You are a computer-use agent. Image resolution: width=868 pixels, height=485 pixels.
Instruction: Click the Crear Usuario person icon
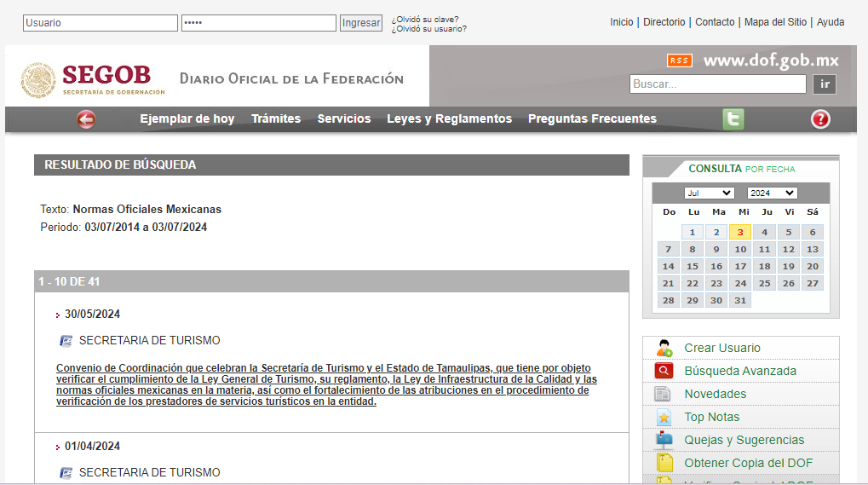pyautogui.click(x=664, y=348)
